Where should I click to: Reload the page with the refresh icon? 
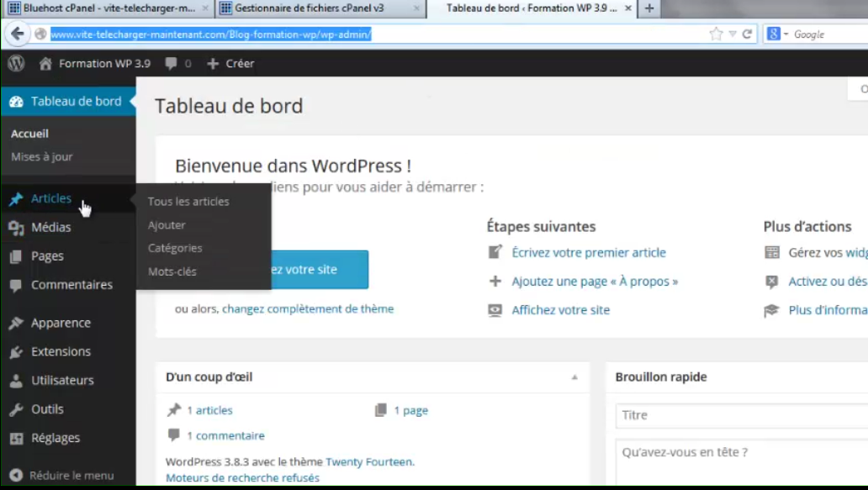[x=747, y=34]
